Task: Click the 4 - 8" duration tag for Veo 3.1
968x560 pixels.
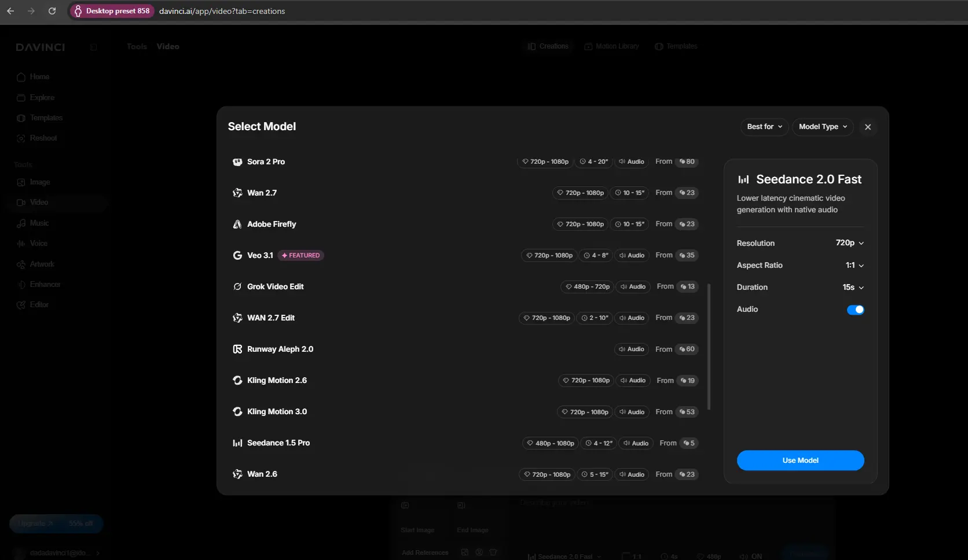Action: click(x=596, y=256)
